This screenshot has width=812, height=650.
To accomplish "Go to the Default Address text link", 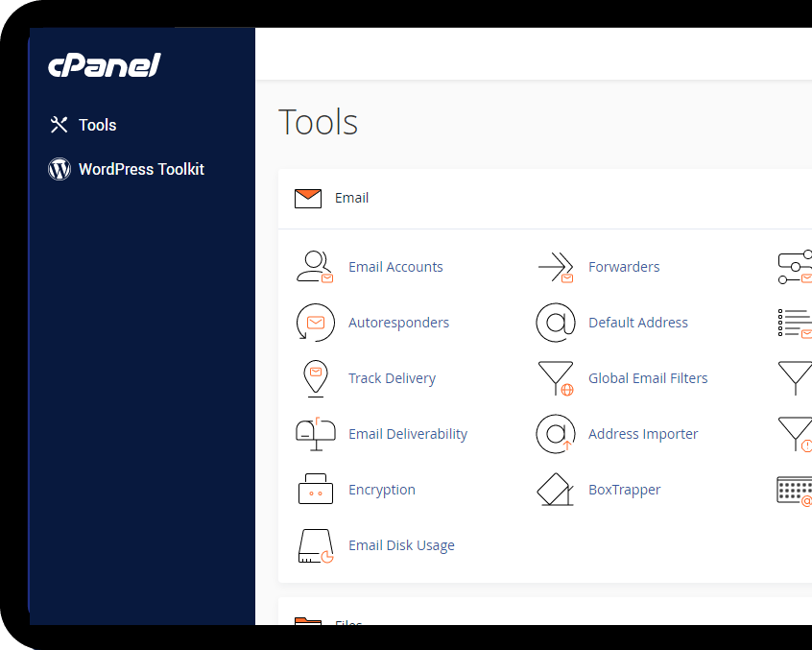I will (x=637, y=323).
